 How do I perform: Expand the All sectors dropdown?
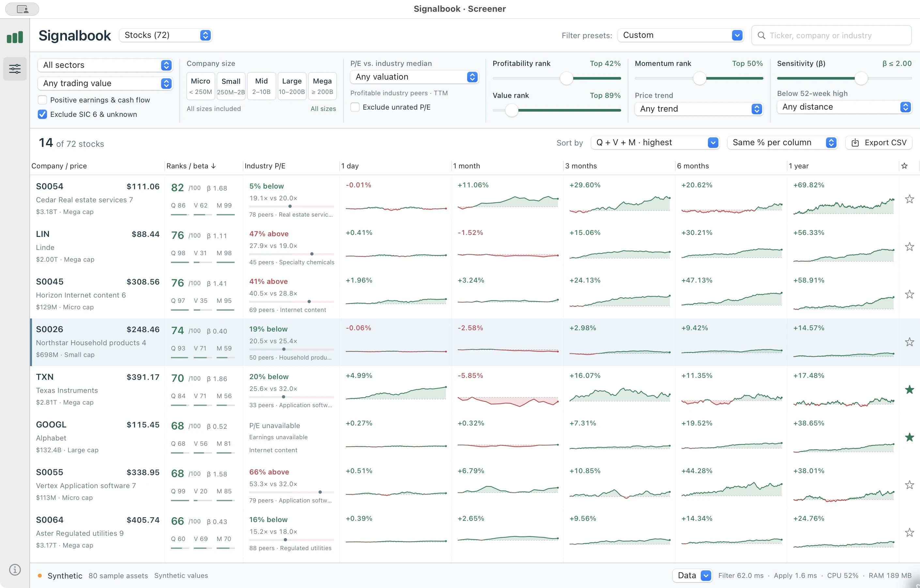[x=105, y=65]
